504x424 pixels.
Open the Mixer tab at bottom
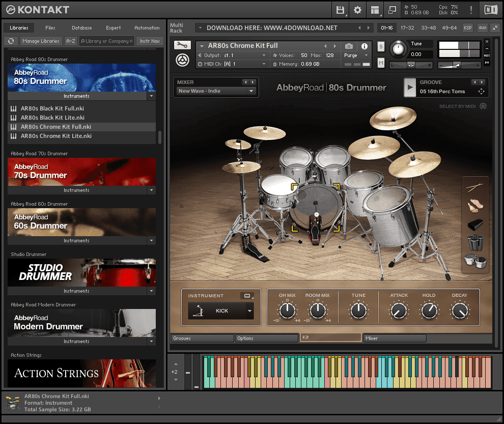click(395, 338)
